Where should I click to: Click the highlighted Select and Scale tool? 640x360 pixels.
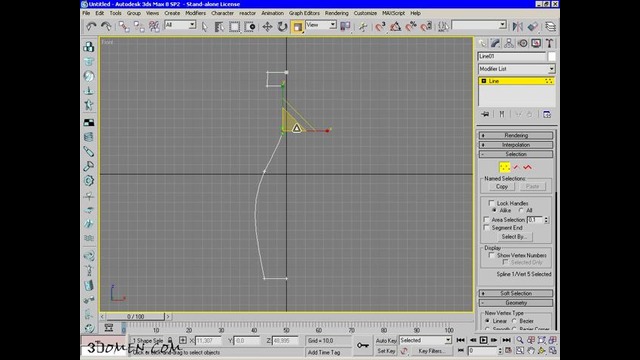coord(297,27)
